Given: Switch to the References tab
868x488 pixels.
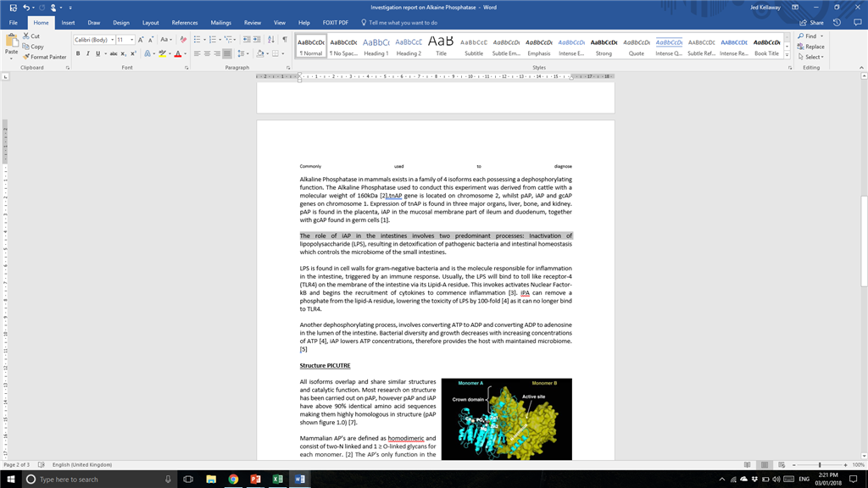Looking at the screenshot, I should click(x=184, y=23).
